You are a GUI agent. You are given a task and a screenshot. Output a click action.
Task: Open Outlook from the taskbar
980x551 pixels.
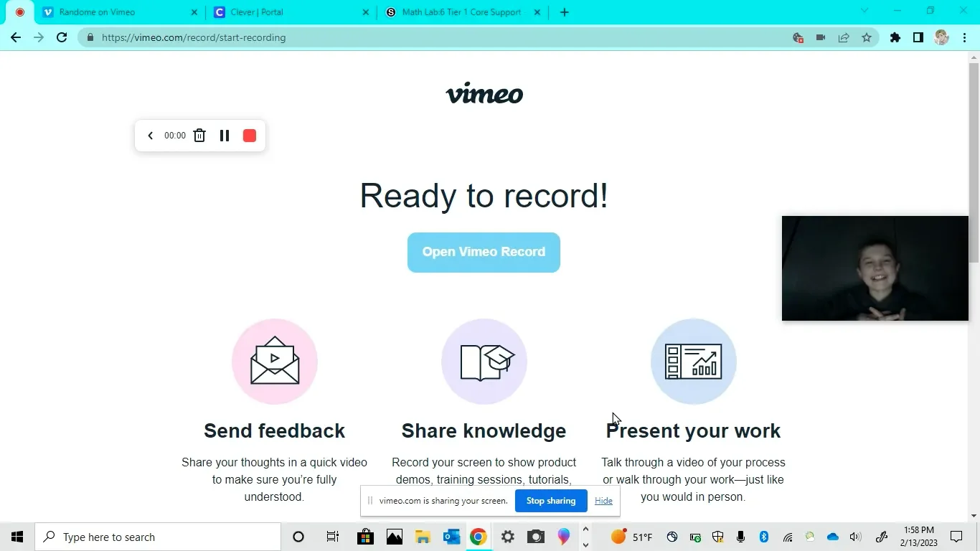tap(451, 537)
